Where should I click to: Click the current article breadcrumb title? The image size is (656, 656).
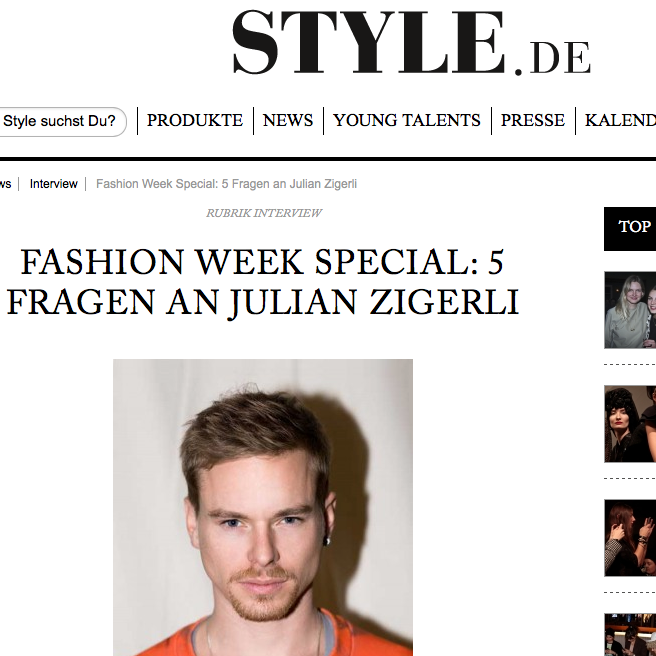pos(226,184)
